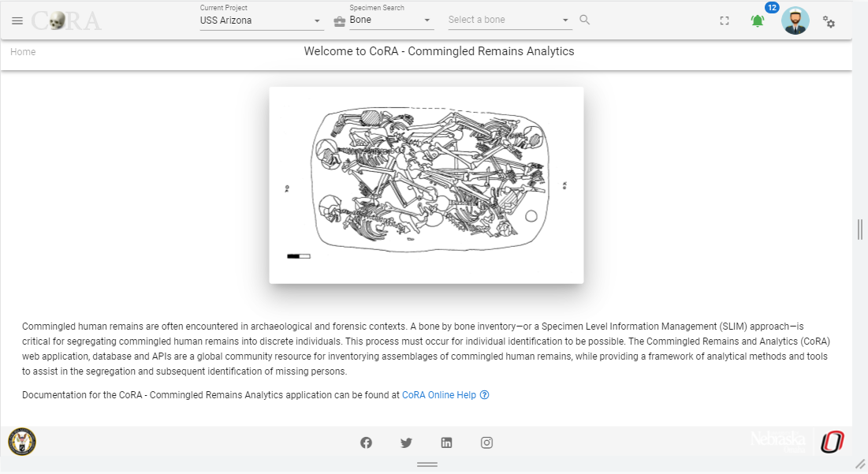Open the Current Project USS Arizona dropdown
Image resolution: width=868 pixels, height=474 pixels.
pyautogui.click(x=261, y=21)
